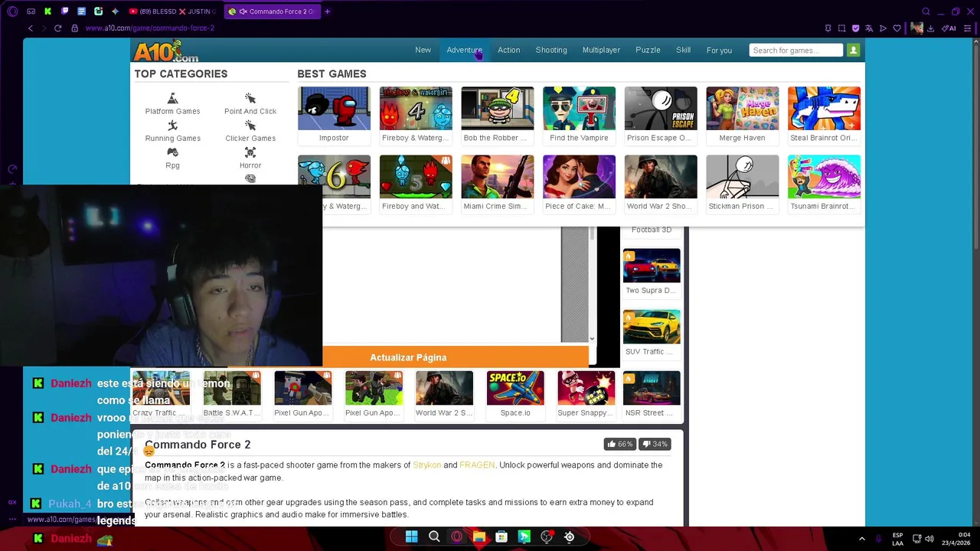Reload the page with the browser refresh icon

pos(57,28)
